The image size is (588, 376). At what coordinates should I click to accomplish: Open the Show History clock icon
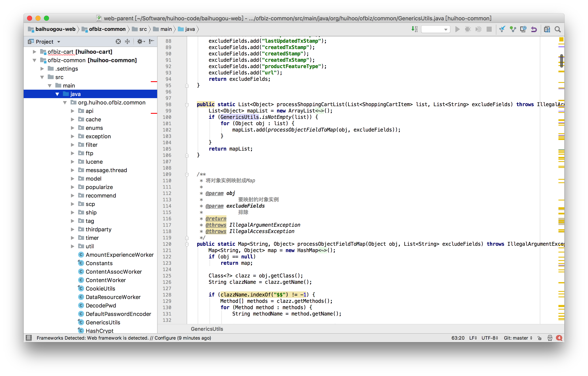coord(523,29)
